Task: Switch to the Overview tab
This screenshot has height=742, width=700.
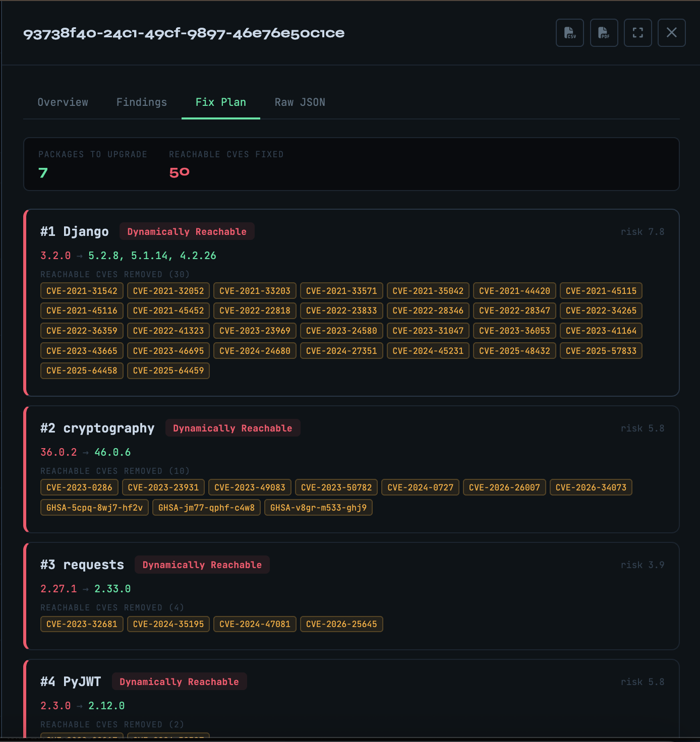Action: [x=63, y=102]
